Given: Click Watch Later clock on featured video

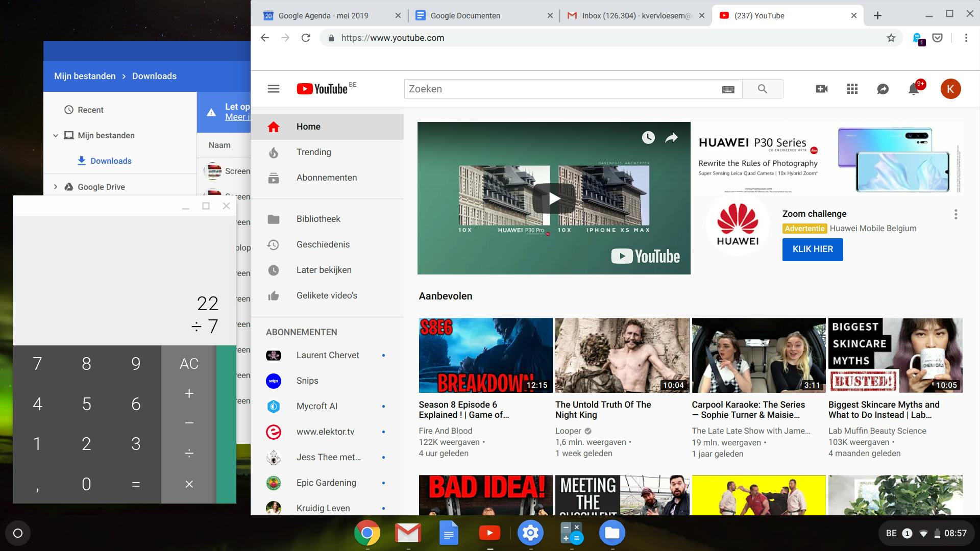Looking at the screenshot, I should [x=648, y=137].
